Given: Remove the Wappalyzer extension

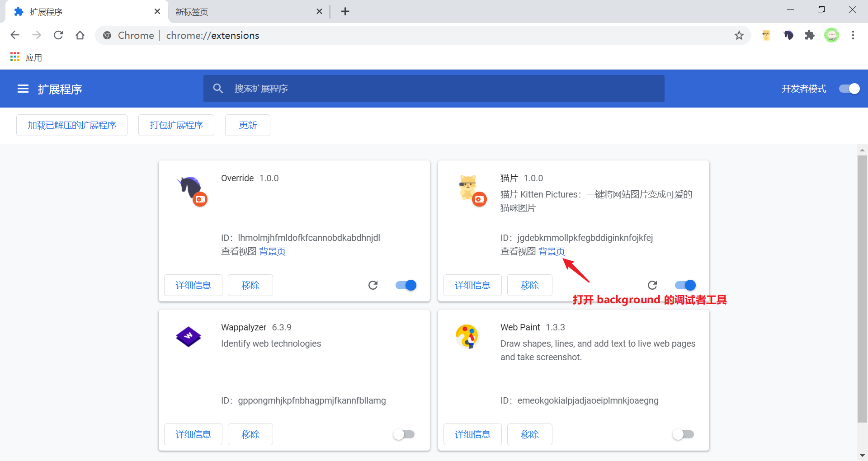Looking at the screenshot, I should [250, 434].
